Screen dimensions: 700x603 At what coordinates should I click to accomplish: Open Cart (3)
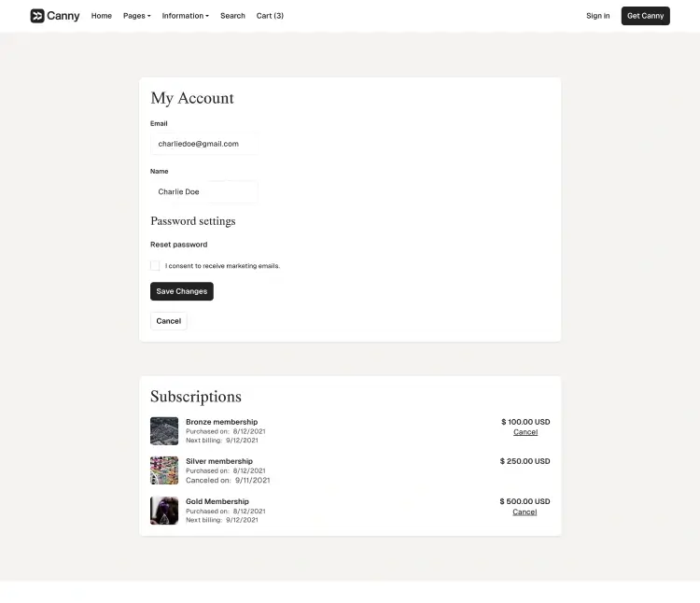[x=270, y=16]
